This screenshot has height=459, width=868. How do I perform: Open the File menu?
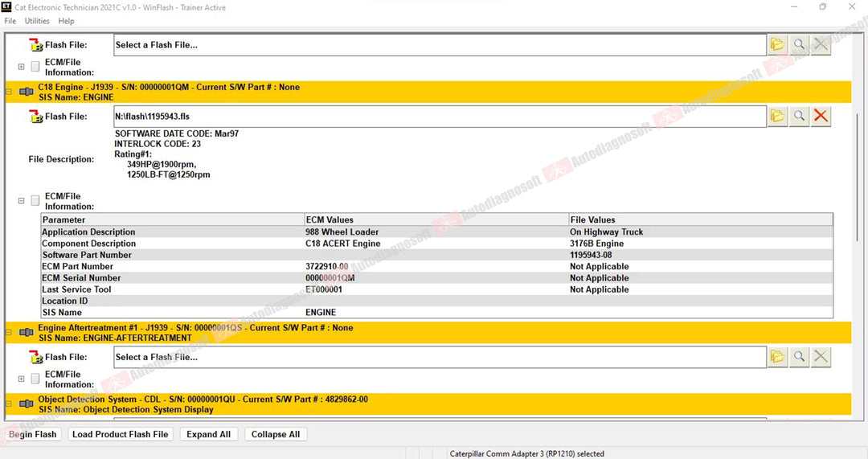click(10, 21)
